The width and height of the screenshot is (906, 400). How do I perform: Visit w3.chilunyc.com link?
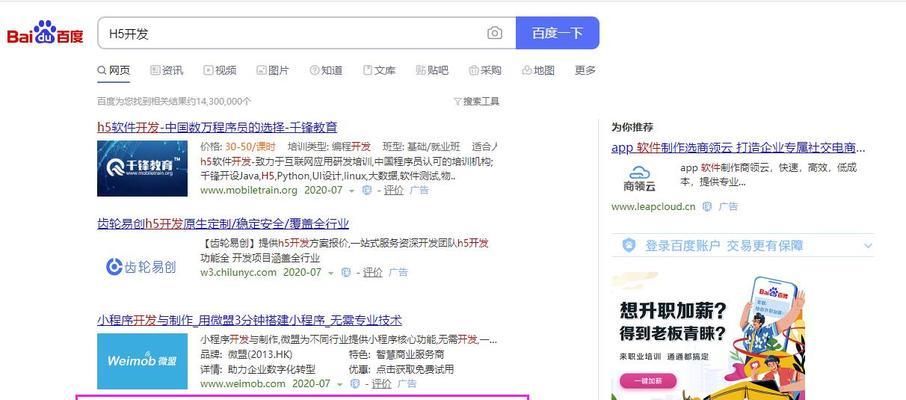tap(239, 272)
